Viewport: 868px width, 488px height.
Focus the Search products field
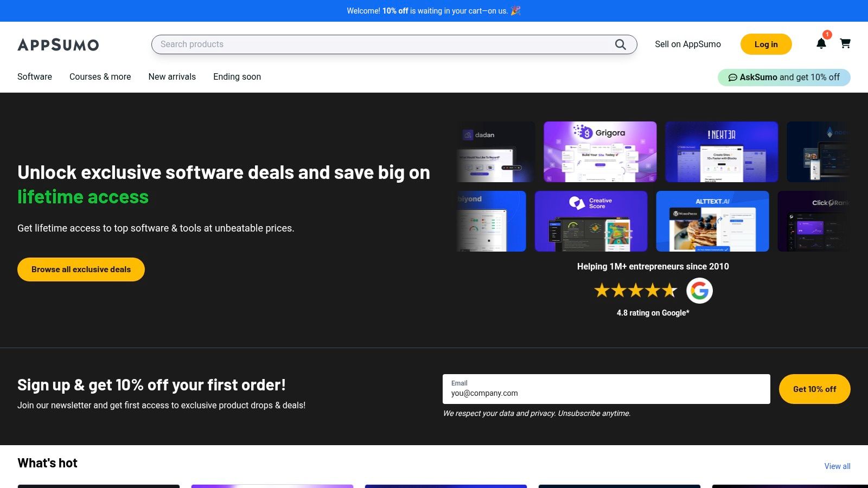pyautogui.click(x=380, y=44)
